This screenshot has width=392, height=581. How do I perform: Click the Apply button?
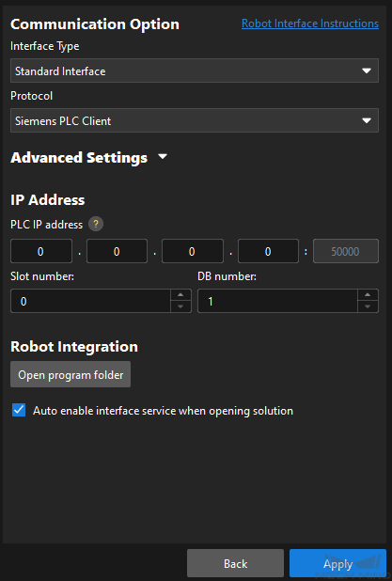pyautogui.click(x=337, y=563)
